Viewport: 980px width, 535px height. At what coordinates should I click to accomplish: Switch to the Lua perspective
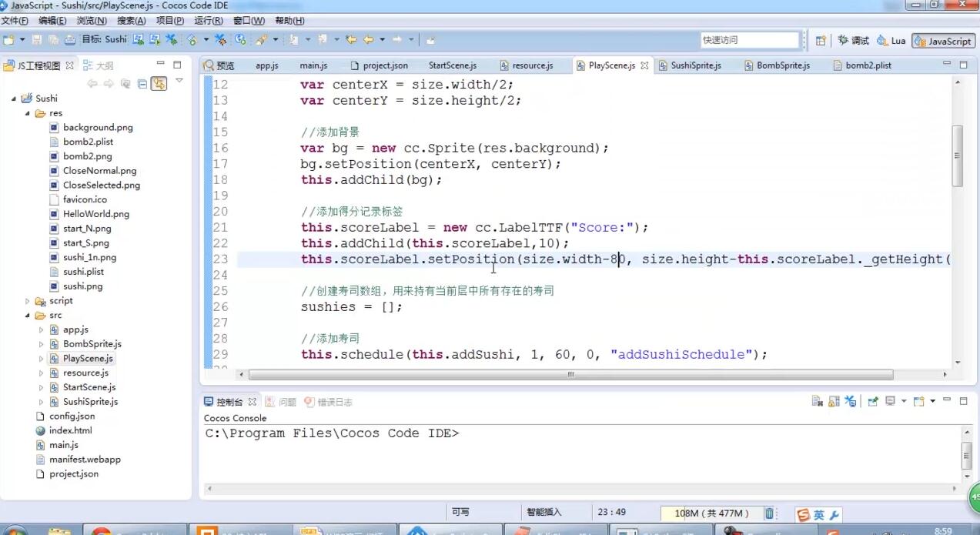tap(891, 41)
